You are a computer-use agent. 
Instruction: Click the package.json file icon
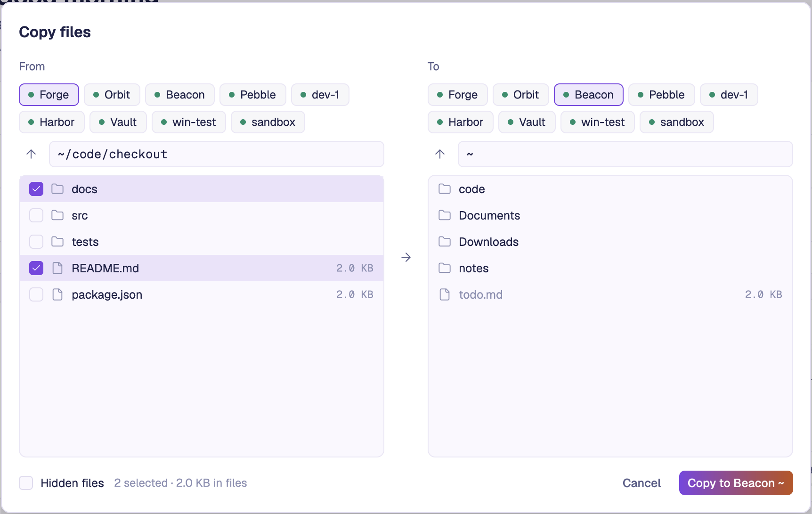coord(57,294)
